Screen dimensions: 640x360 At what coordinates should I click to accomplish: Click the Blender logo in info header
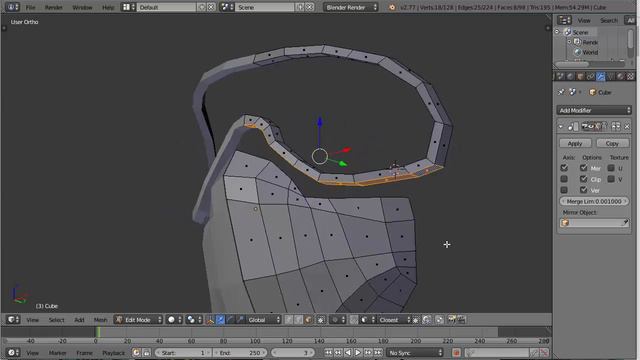click(392, 7)
